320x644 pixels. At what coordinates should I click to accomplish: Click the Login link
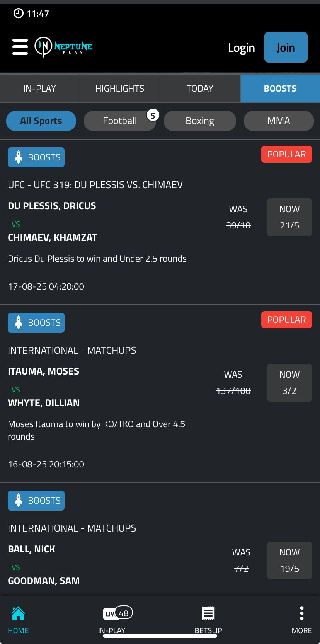(242, 48)
